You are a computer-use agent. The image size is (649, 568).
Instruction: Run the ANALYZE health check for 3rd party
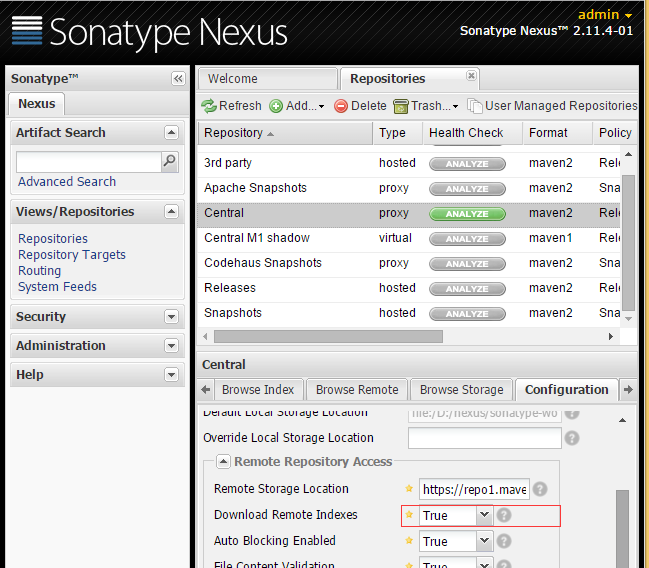467,164
